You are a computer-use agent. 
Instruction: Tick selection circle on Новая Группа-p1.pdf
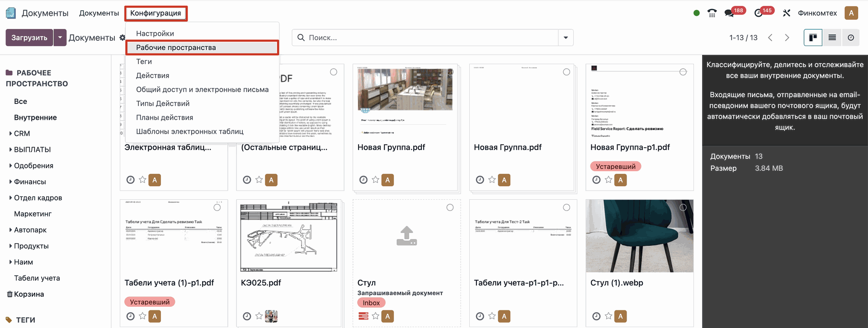683,72
